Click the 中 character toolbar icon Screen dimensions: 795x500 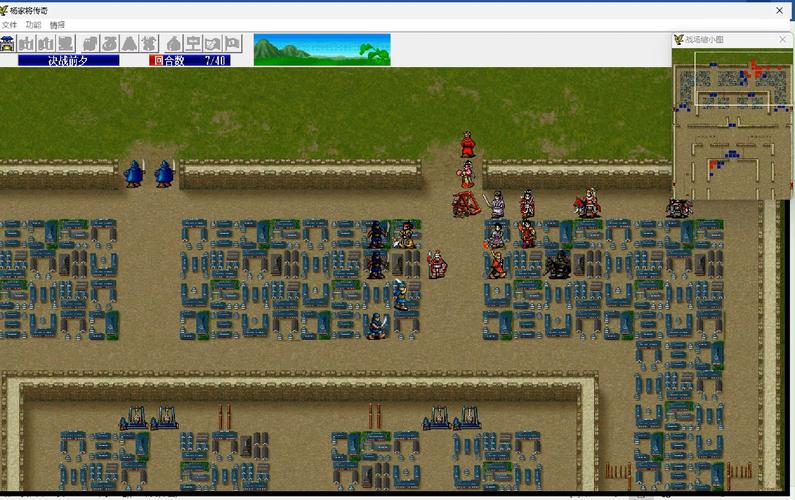[192, 43]
